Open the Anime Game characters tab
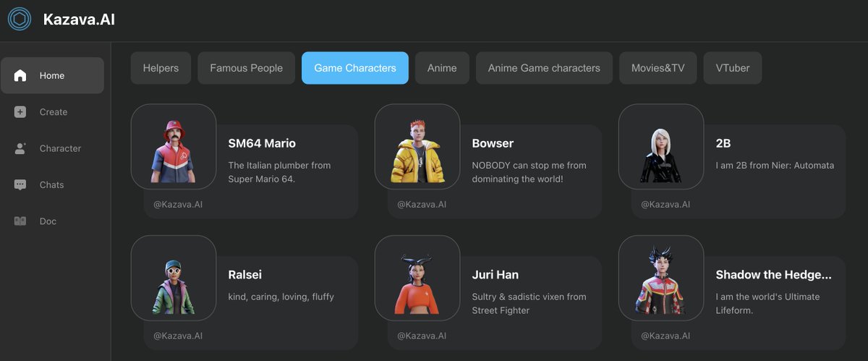Viewport: 868px width, 361px height. pos(544,68)
